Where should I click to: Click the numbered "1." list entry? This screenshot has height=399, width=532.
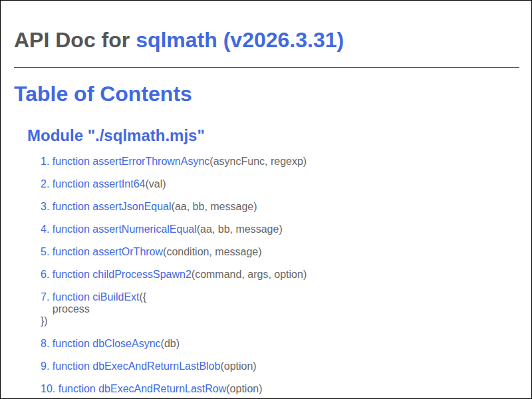43,161
